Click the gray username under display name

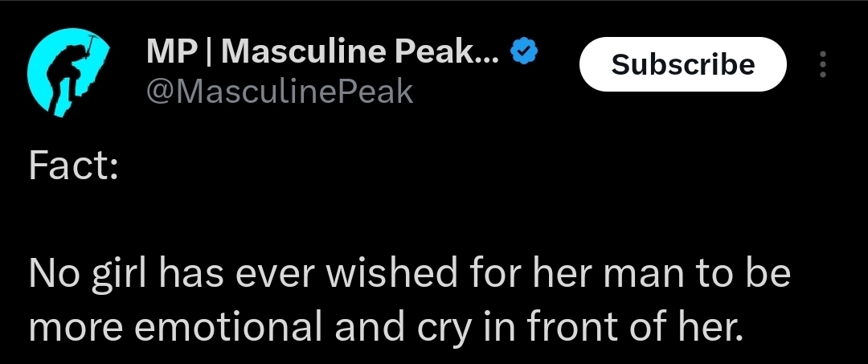point(280,92)
